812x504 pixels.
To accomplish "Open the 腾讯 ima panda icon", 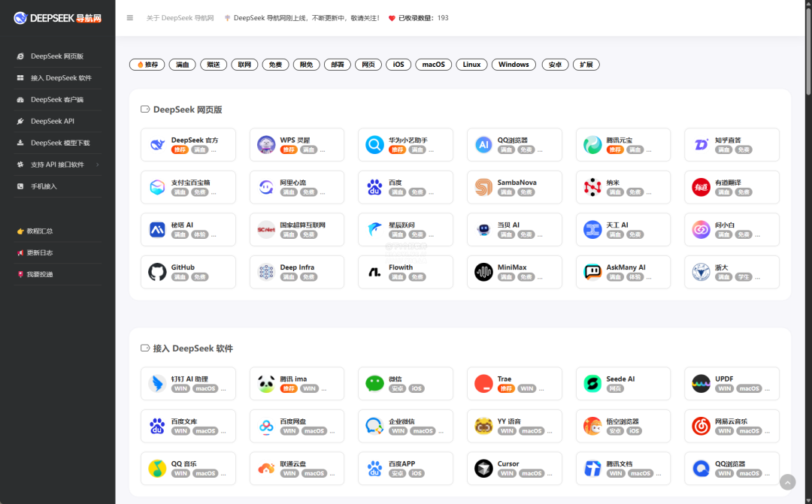I will pyautogui.click(x=266, y=383).
